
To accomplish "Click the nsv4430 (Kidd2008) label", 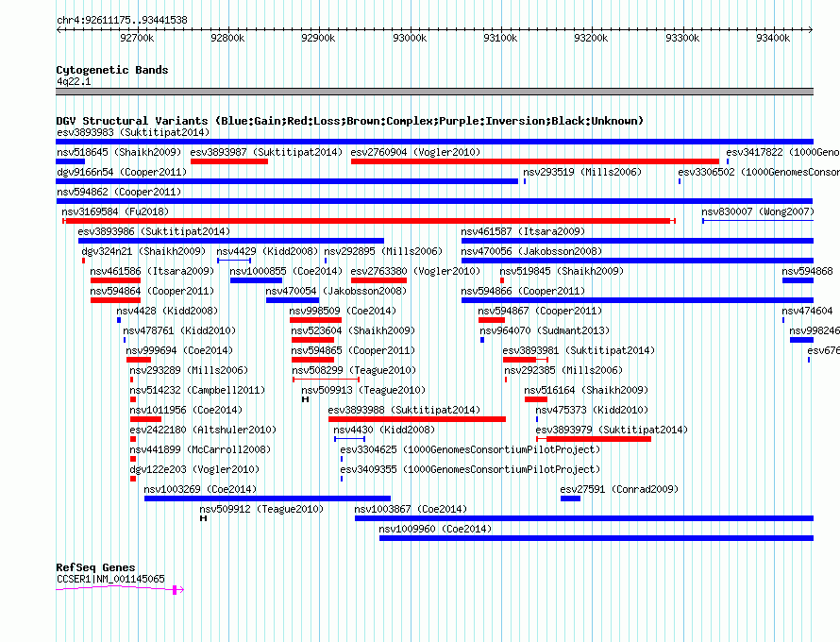I will (x=384, y=430).
